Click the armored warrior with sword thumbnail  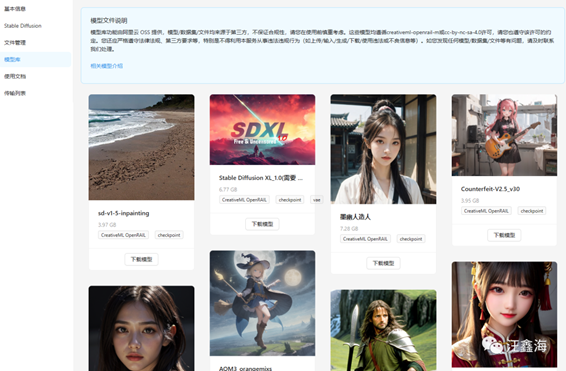point(383,330)
